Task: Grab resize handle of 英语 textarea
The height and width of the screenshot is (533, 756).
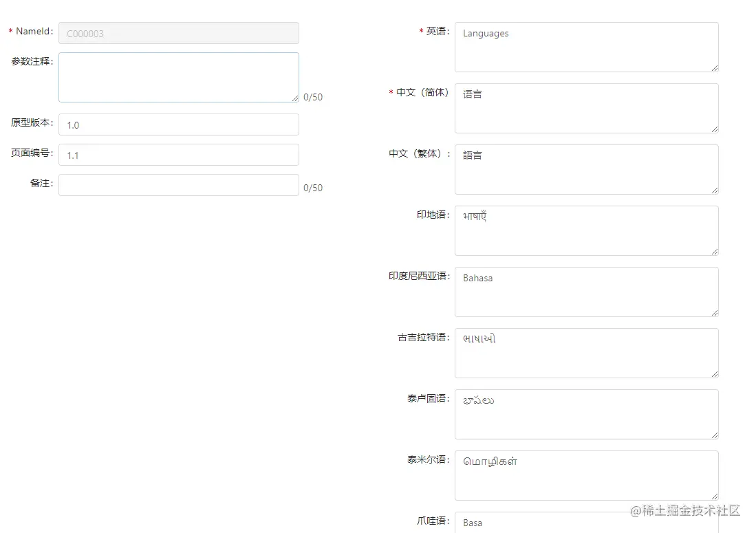Action: click(x=715, y=67)
